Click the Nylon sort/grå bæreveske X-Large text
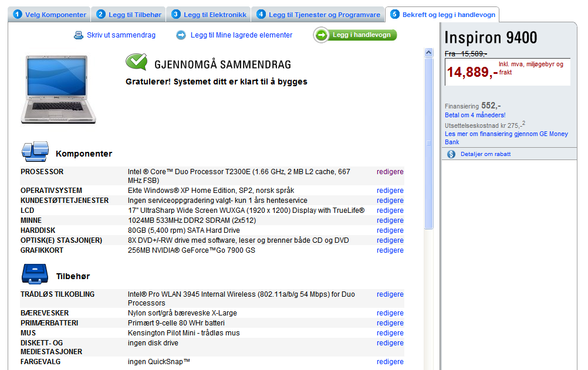The image size is (588, 370). pyautogui.click(x=183, y=313)
